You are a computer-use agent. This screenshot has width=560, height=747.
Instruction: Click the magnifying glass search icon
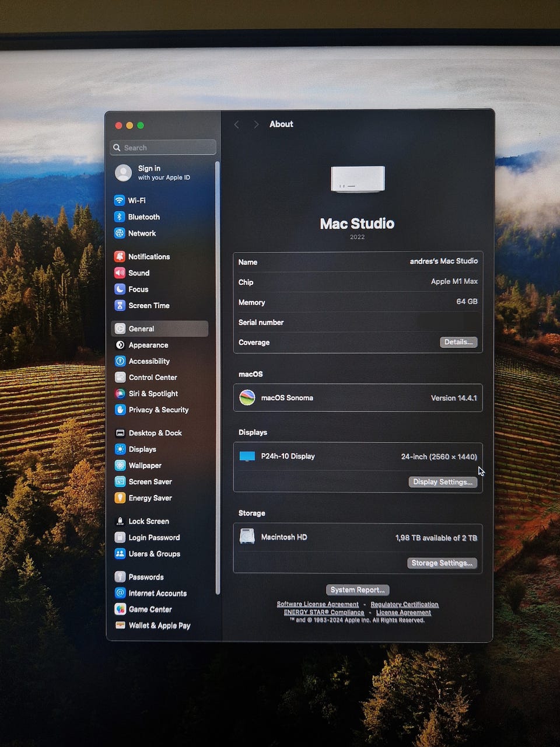click(117, 148)
